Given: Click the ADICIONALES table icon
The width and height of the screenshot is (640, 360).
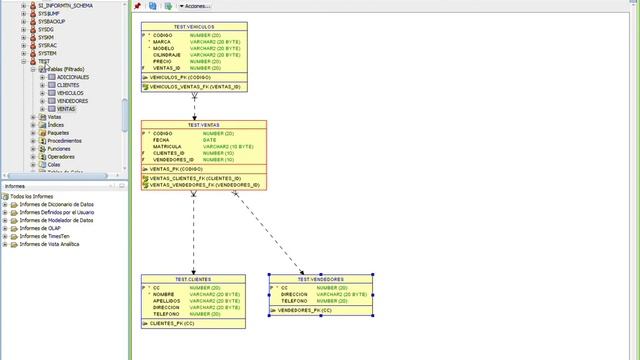Looking at the screenshot, I should pyautogui.click(x=52, y=77).
